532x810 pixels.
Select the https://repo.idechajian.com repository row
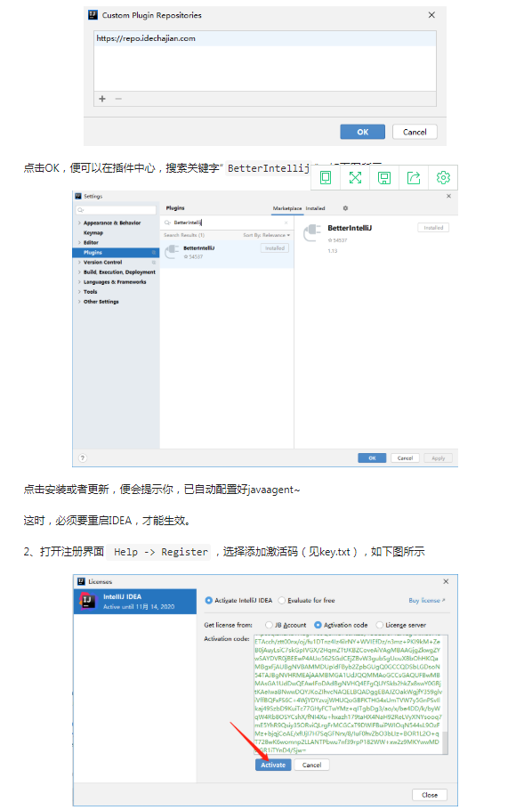coord(265,38)
